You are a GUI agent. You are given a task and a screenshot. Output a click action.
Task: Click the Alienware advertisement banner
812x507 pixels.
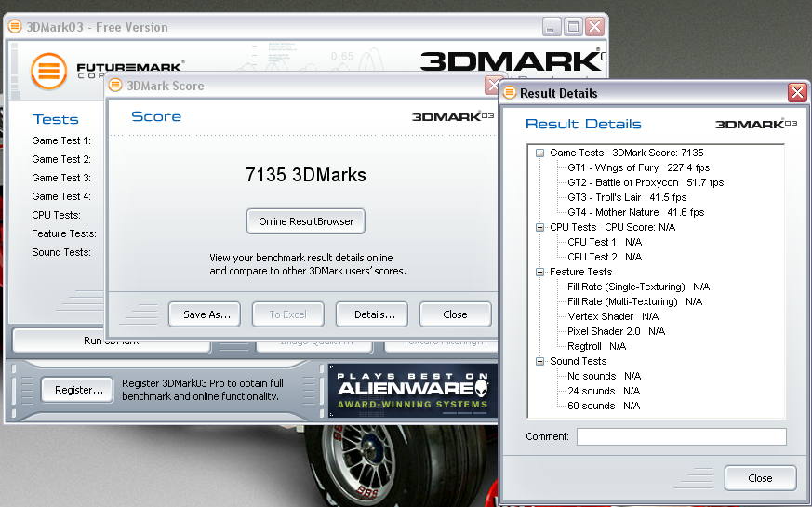pyautogui.click(x=413, y=391)
